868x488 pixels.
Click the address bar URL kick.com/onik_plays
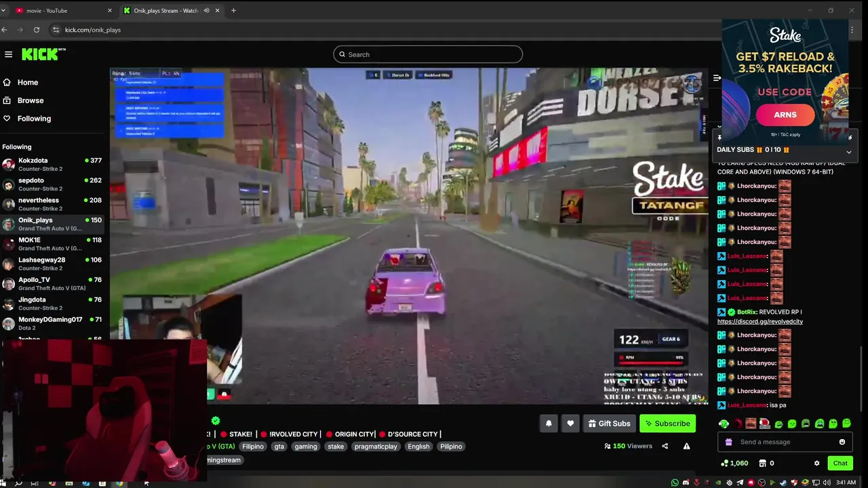[x=93, y=30]
